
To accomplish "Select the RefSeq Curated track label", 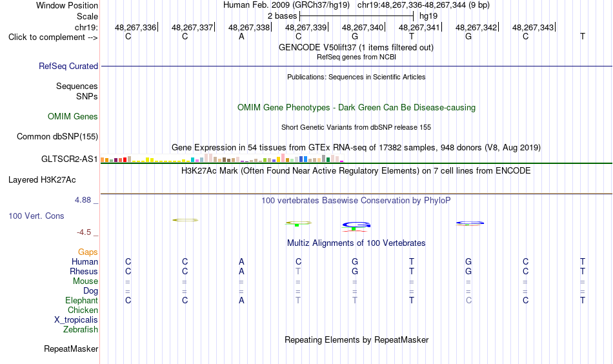I will (68, 66).
